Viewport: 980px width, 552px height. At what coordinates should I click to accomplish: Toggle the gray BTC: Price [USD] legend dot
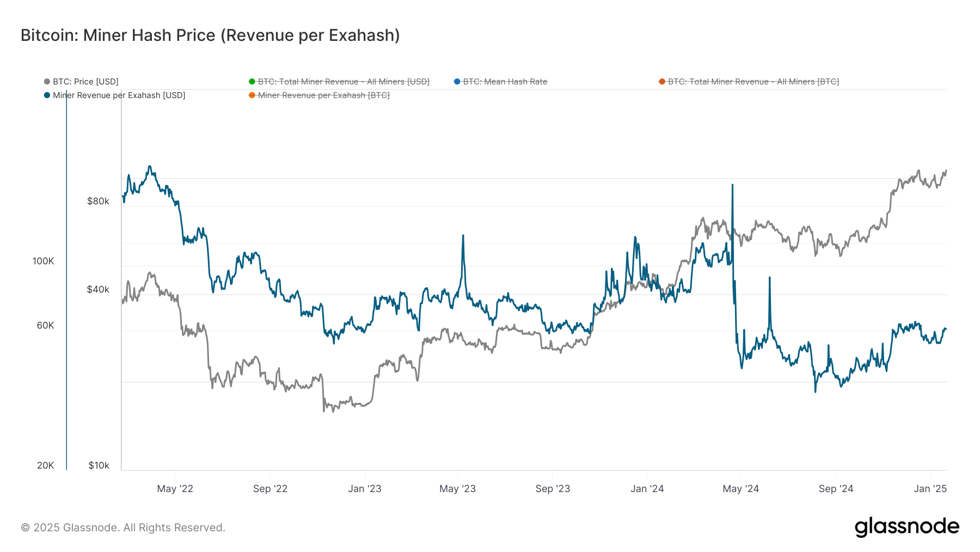48,81
